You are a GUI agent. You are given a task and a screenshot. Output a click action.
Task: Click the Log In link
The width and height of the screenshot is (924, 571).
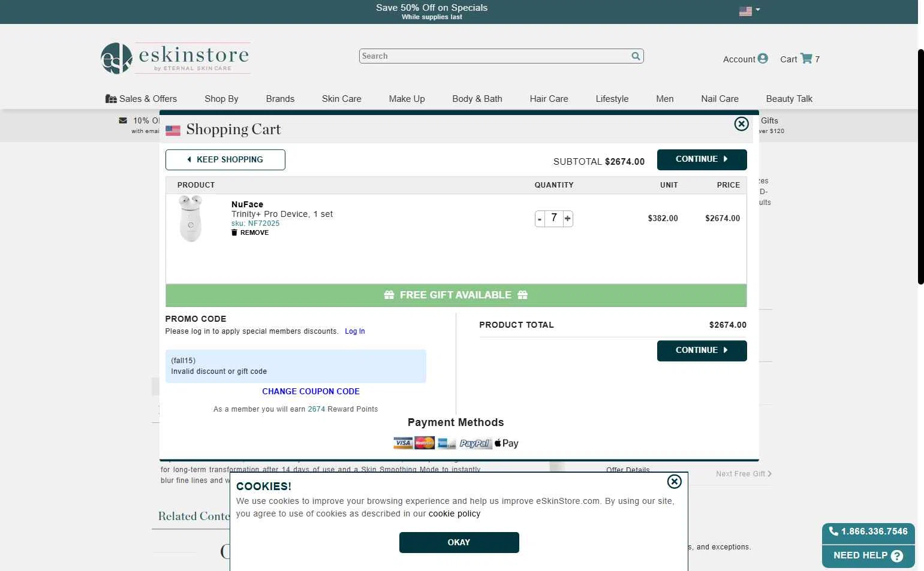tap(355, 331)
